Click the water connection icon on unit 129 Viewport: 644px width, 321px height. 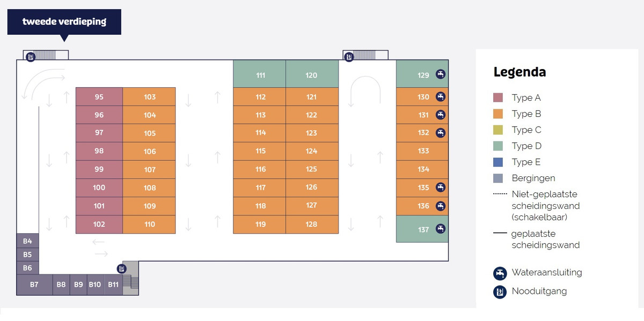click(441, 74)
